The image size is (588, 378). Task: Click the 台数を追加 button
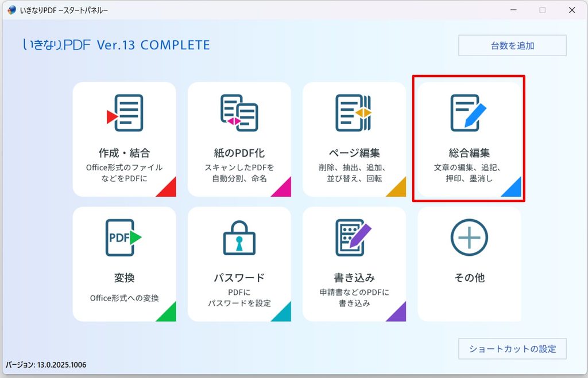coord(512,46)
